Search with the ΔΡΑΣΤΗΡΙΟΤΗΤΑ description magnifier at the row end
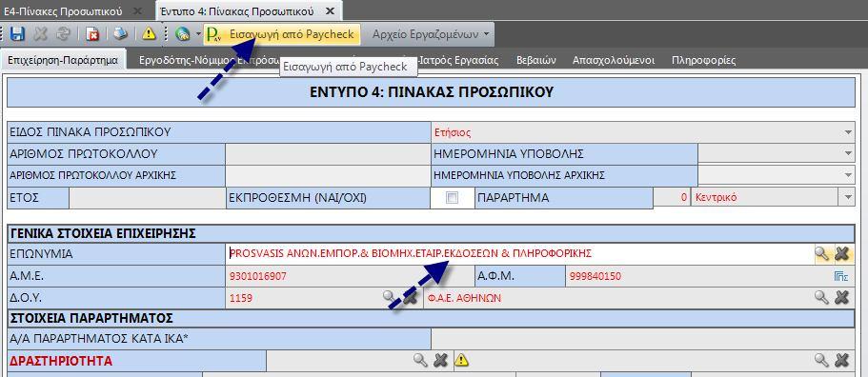The width and height of the screenshot is (868, 377). 821,361
